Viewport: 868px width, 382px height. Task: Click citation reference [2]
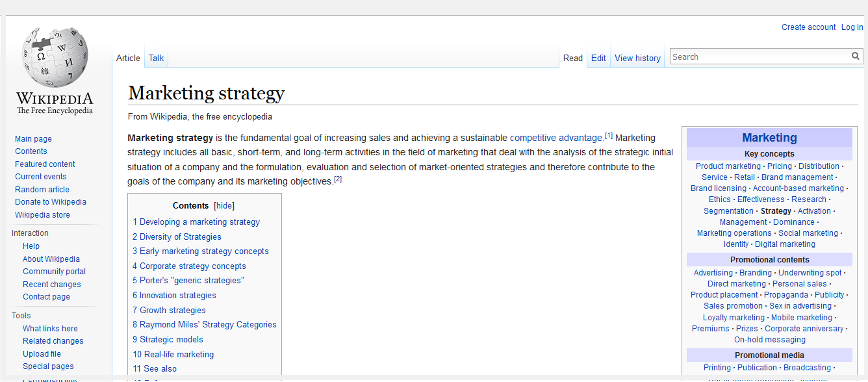[338, 179]
